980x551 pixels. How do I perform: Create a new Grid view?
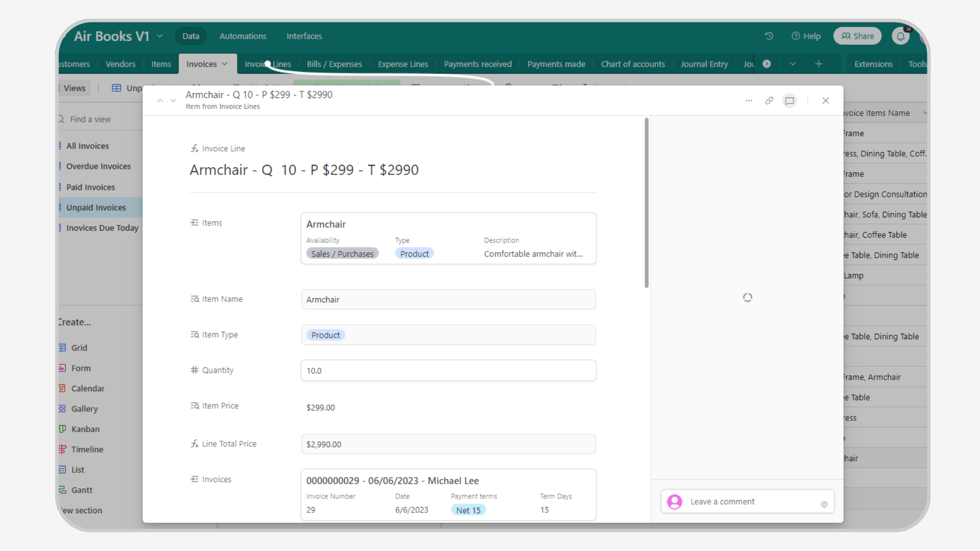pyautogui.click(x=79, y=347)
